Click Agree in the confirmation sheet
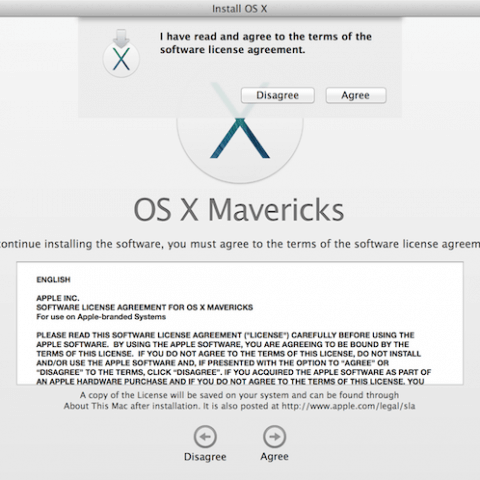480x480 pixels. (356, 95)
